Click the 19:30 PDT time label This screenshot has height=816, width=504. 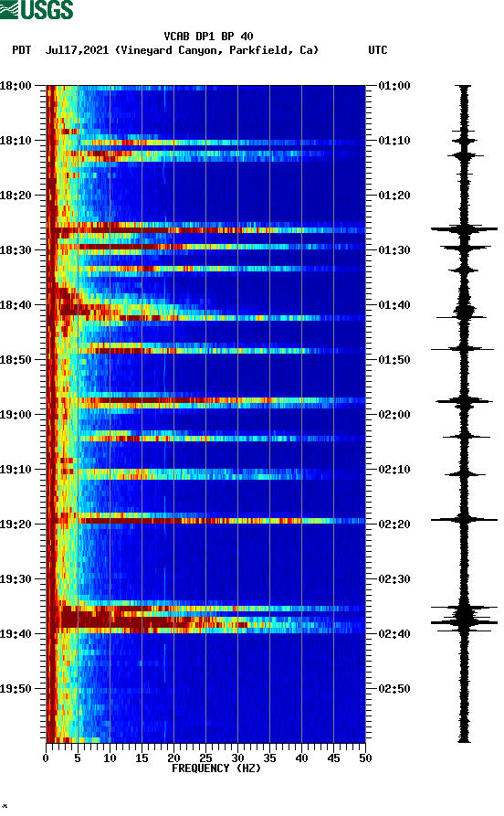tap(16, 579)
